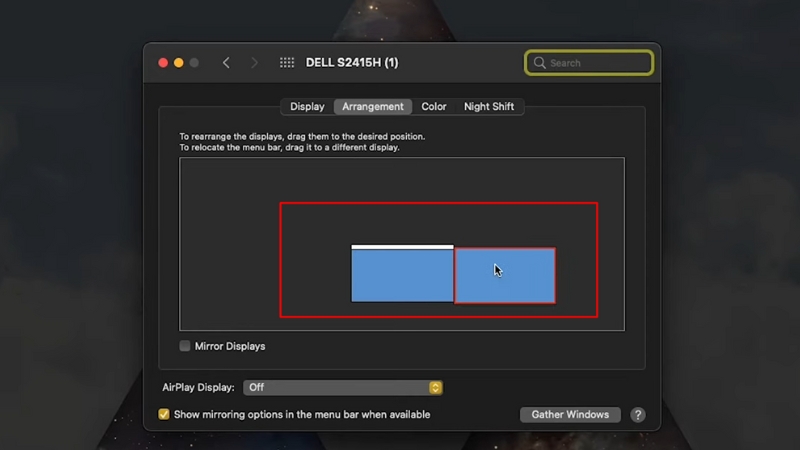
Task: Click the 'To rearrange the displays' instruction text
Action: (302, 137)
